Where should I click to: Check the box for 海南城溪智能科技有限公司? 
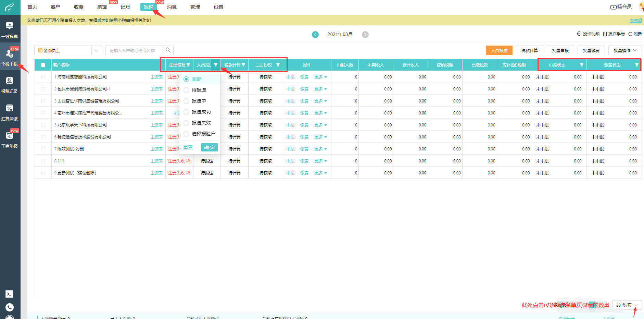(43, 77)
